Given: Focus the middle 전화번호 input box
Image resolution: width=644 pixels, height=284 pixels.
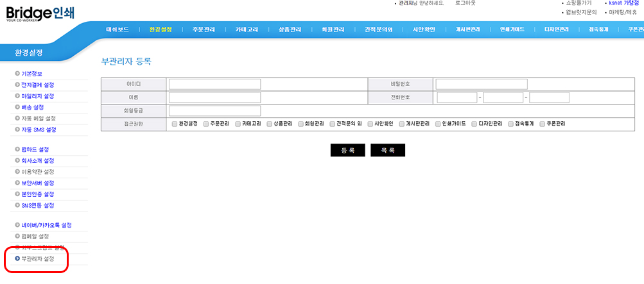Looking at the screenshot, I should tap(503, 97).
